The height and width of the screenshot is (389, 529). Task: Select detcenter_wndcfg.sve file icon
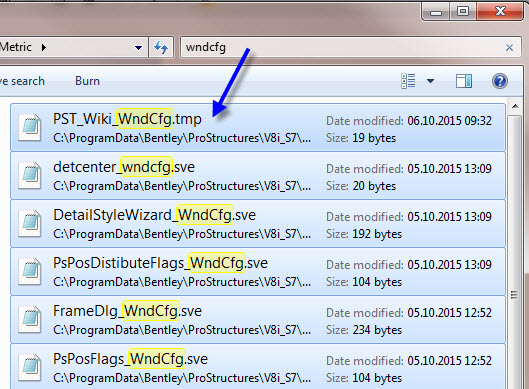tap(30, 176)
